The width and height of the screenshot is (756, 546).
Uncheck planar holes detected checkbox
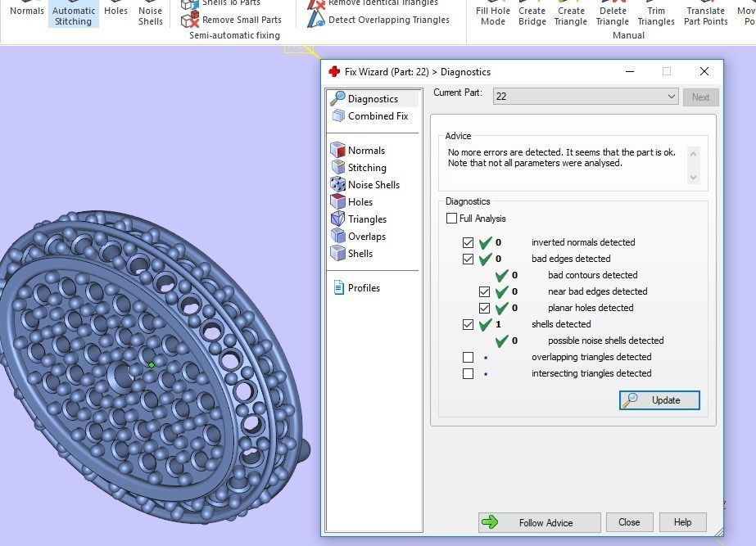[484, 308]
